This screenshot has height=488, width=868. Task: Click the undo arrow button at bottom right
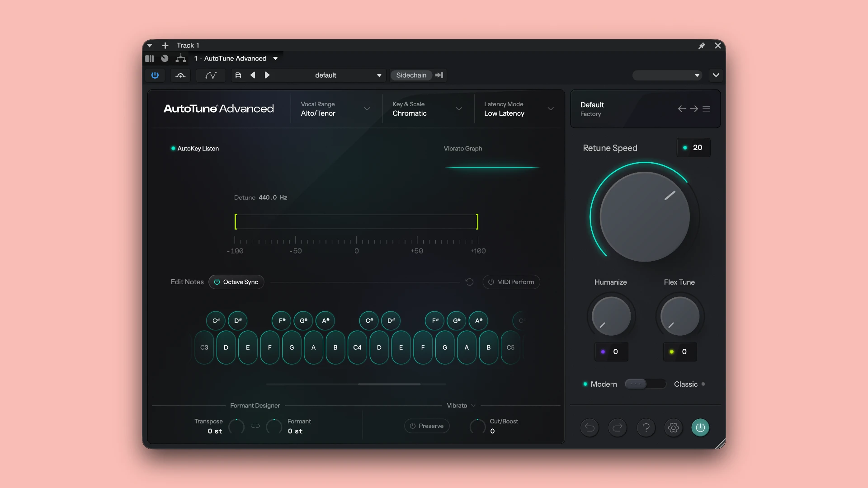590,427
